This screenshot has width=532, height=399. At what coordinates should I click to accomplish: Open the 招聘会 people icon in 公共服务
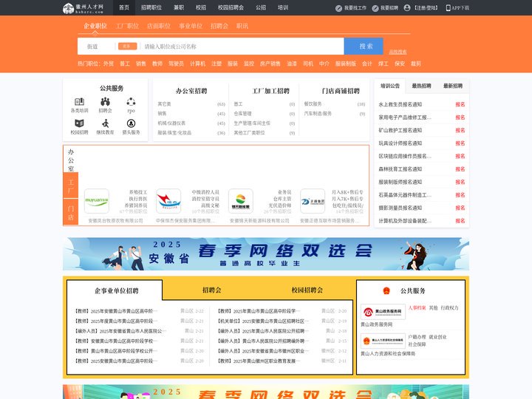click(x=105, y=101)
